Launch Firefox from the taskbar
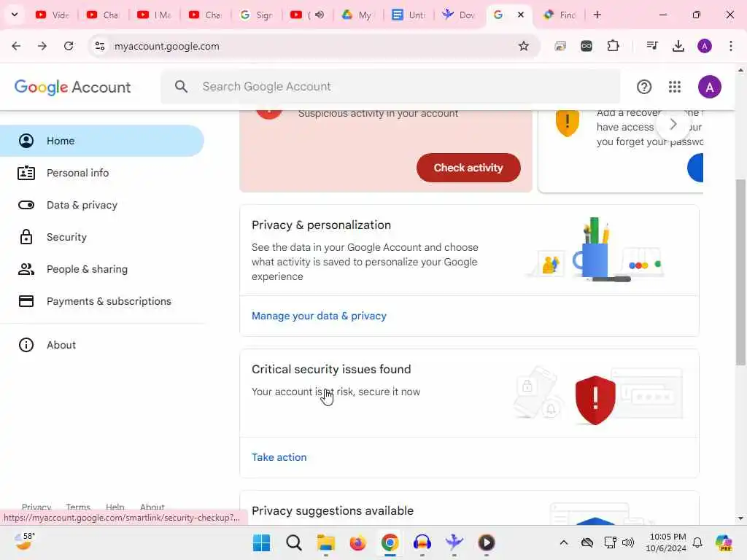The width and height of the screenshot is (747, 560). coord(357,542)
